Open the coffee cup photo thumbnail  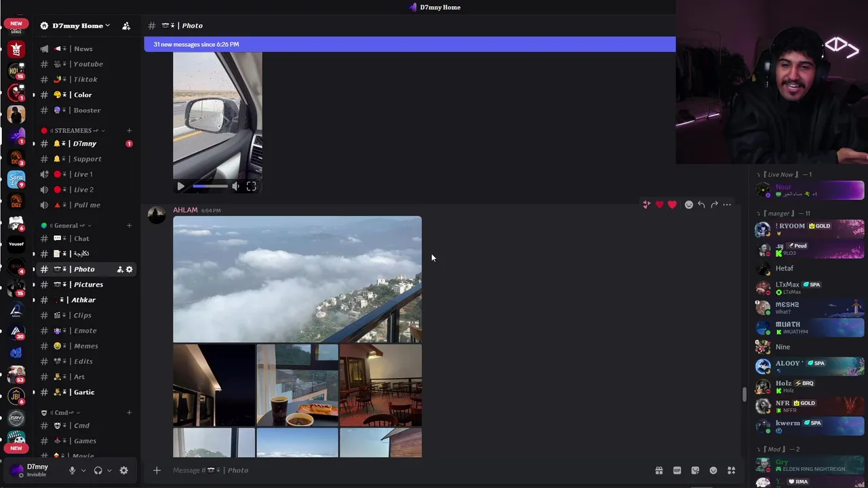297,385
